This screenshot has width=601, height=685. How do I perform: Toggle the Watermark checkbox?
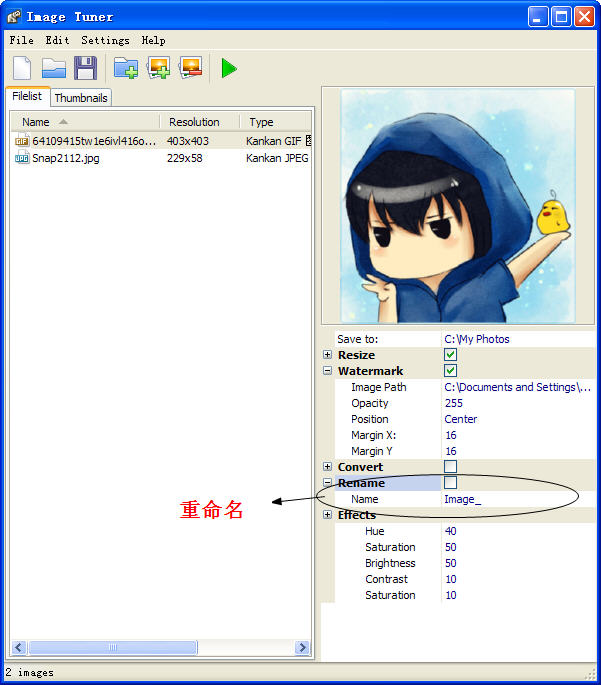pos(450,370)
